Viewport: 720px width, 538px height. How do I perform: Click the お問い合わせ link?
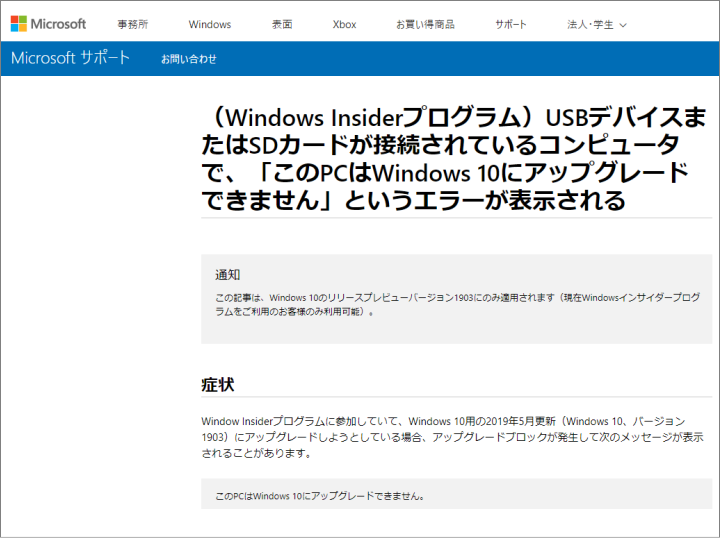click(x=189, y=59)
